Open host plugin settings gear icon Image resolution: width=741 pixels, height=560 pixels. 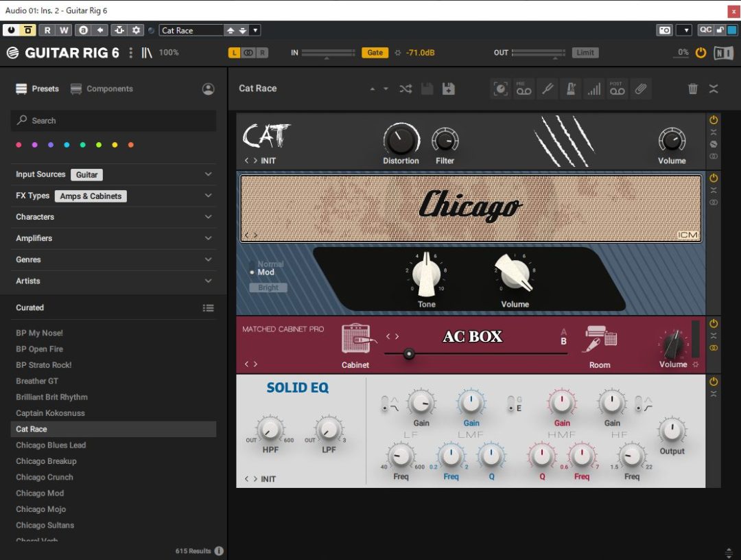point(136,30)
